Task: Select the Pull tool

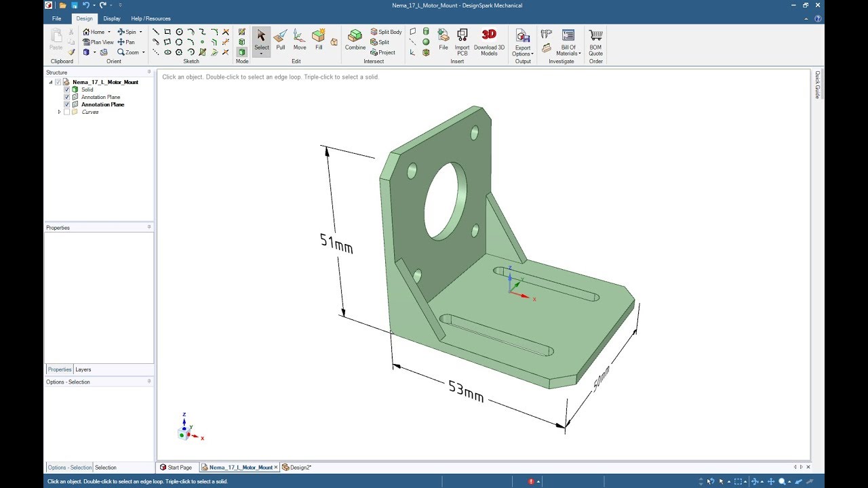Action: click(280, 40)
